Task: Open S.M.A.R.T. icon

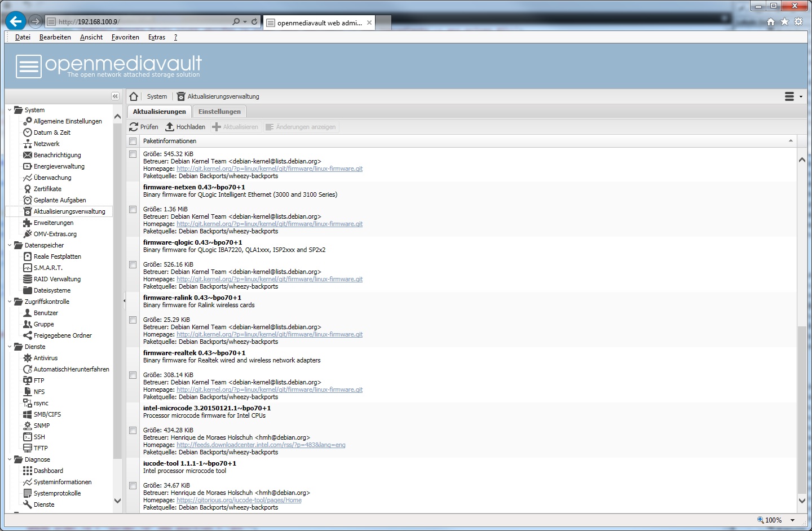Action: coord(27,268)
